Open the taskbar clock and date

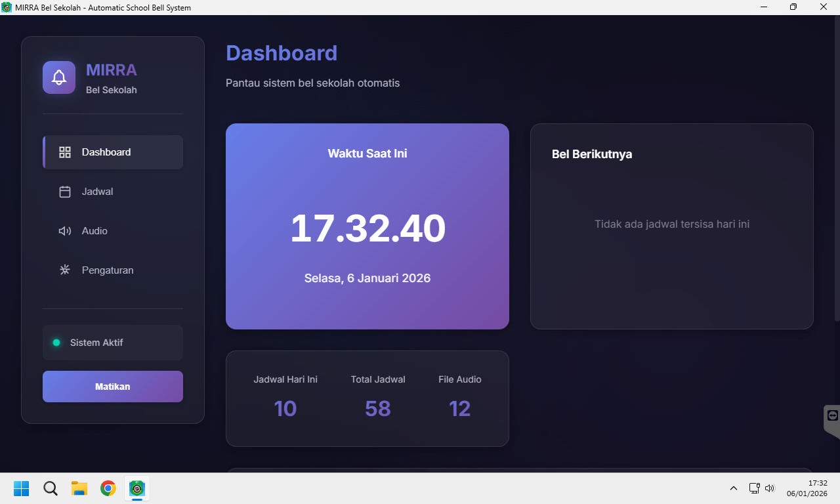(x=807, y=488)
